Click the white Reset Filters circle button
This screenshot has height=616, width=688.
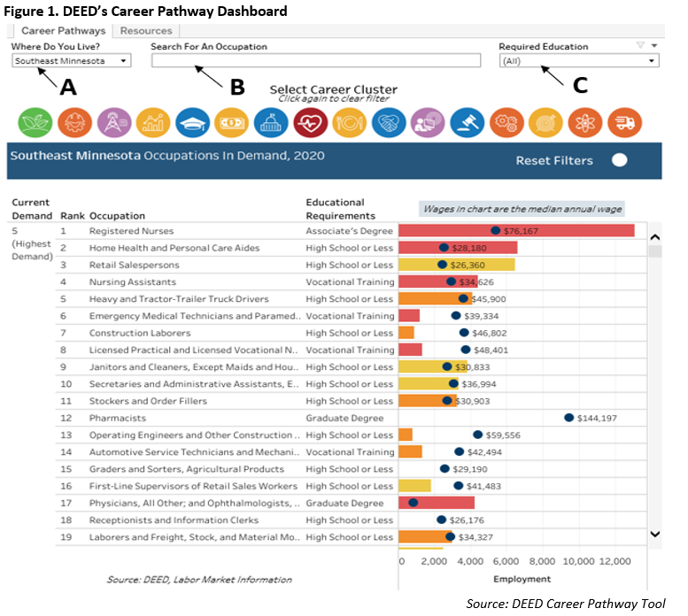pyautogui.click(x=620, y=160)
